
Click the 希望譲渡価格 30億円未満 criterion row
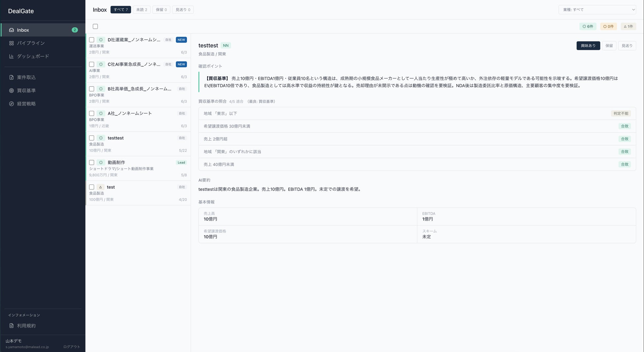[417, 126]
